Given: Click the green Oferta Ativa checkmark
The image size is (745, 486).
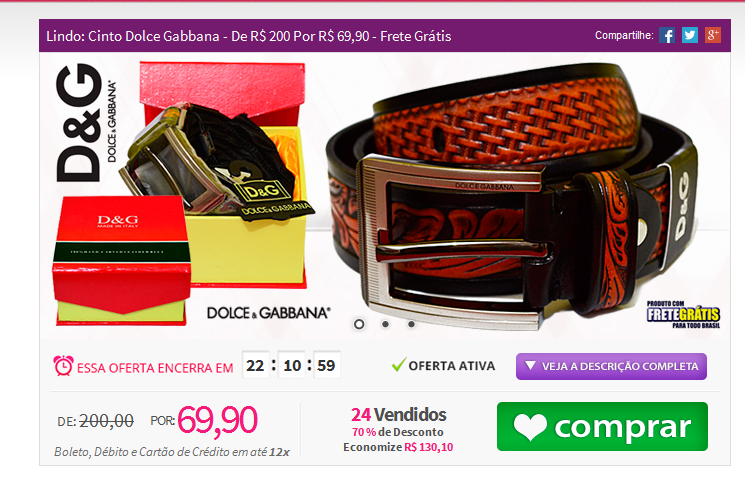Looking at the screenshot, I should pos(398,365).
